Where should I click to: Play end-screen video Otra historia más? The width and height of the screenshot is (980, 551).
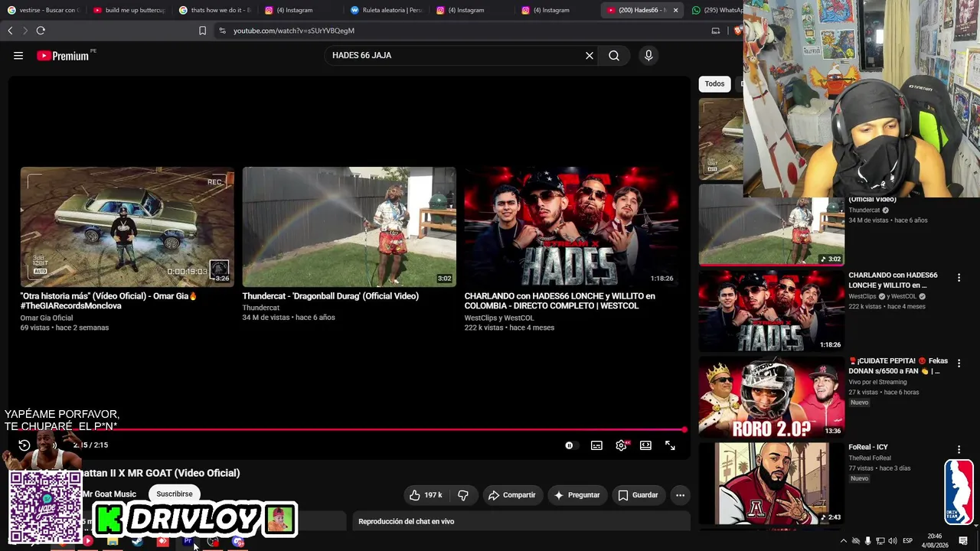(x=127, y=227)
